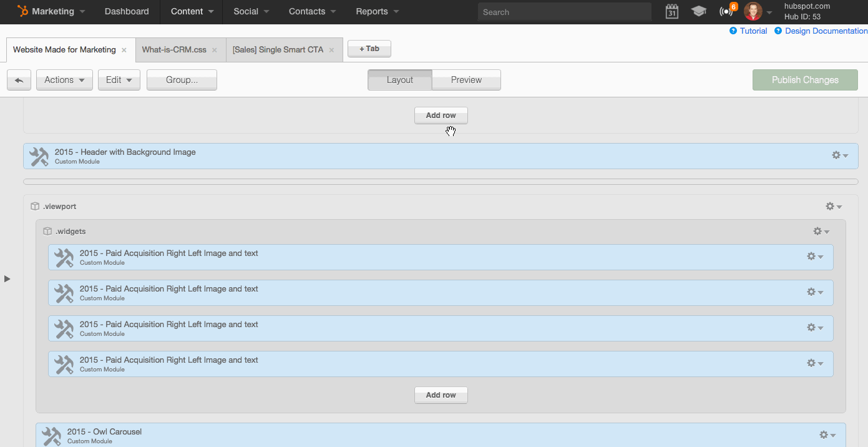Expand the left sidebar using the arrow triangle
Screen dimensions: 868x447
pos(7,278)
